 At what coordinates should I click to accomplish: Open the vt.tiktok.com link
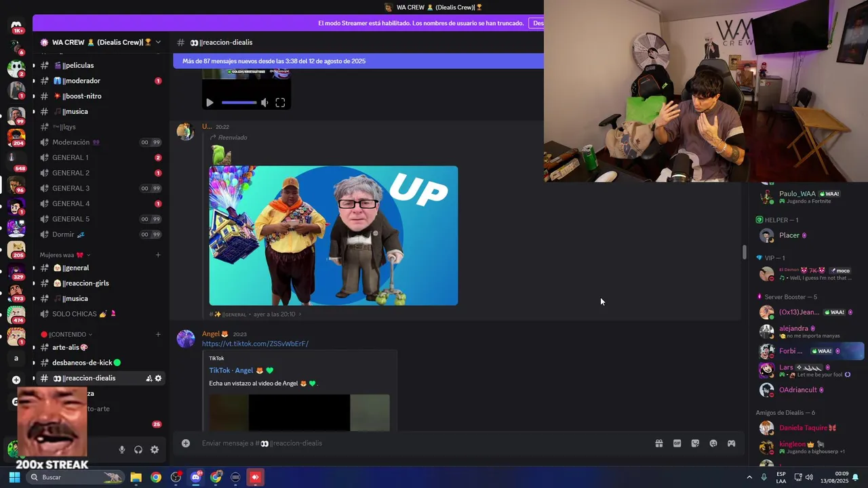(255, 344)
